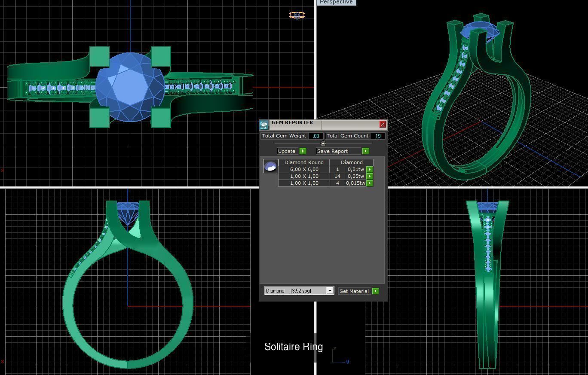The width and height of the screenshot is (588, 375).
Task: Collapse the Gem Reporter header section arrow
Action: (x=323, y=143)
